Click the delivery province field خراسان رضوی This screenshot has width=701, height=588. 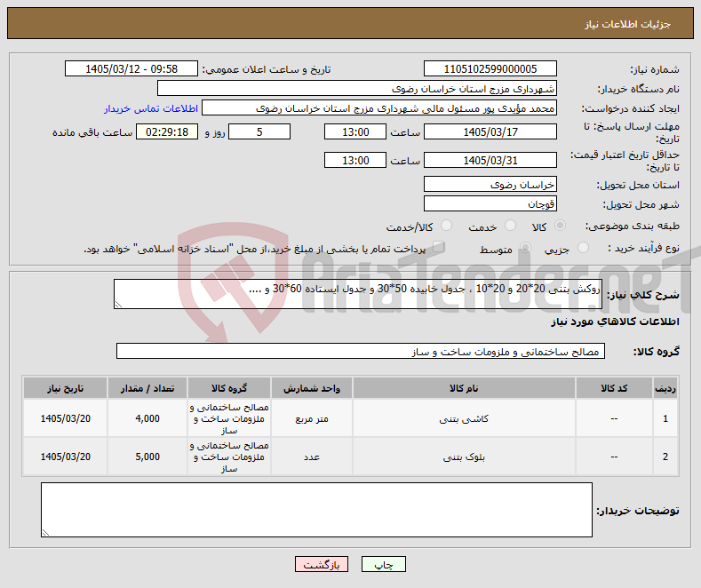(490, 184)
